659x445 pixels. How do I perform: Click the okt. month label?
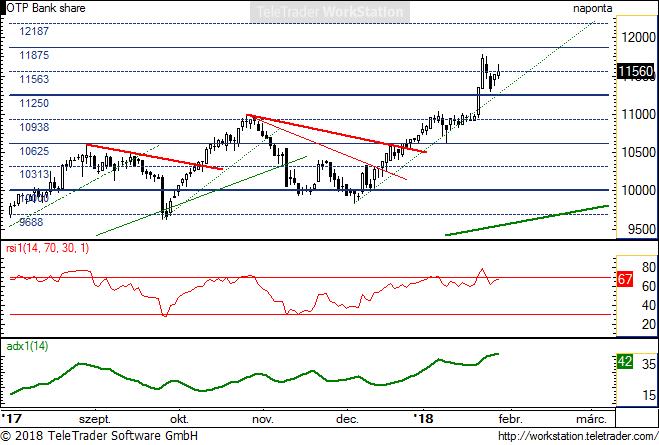(x=179, y=419)
